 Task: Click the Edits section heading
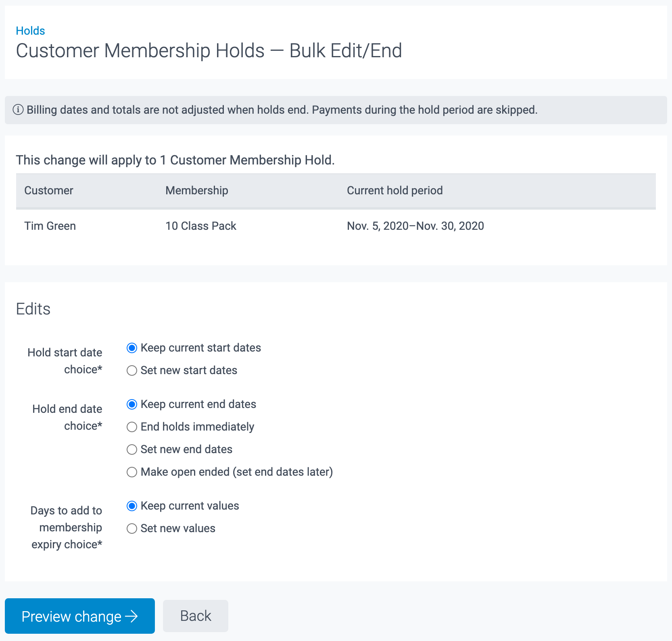[x=33, y=309]
